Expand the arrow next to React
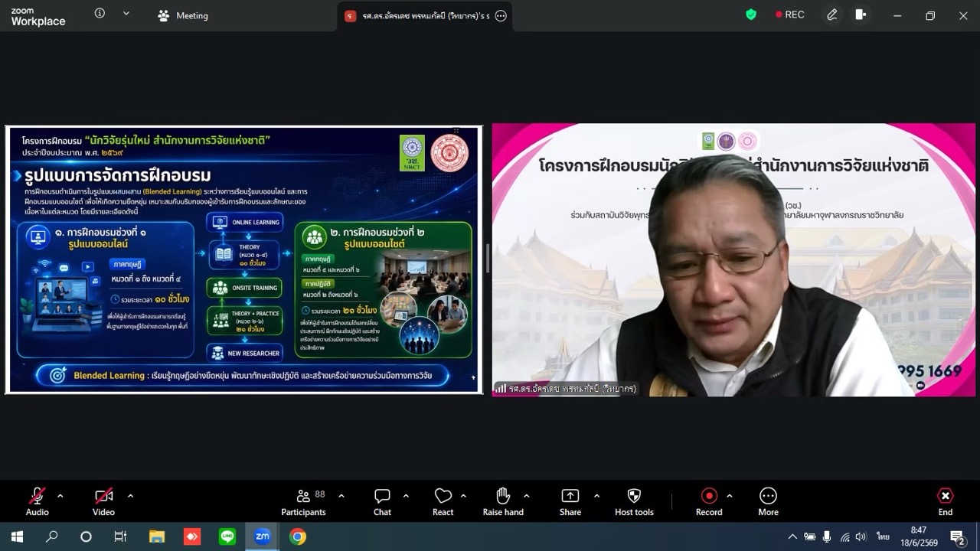 463,495
